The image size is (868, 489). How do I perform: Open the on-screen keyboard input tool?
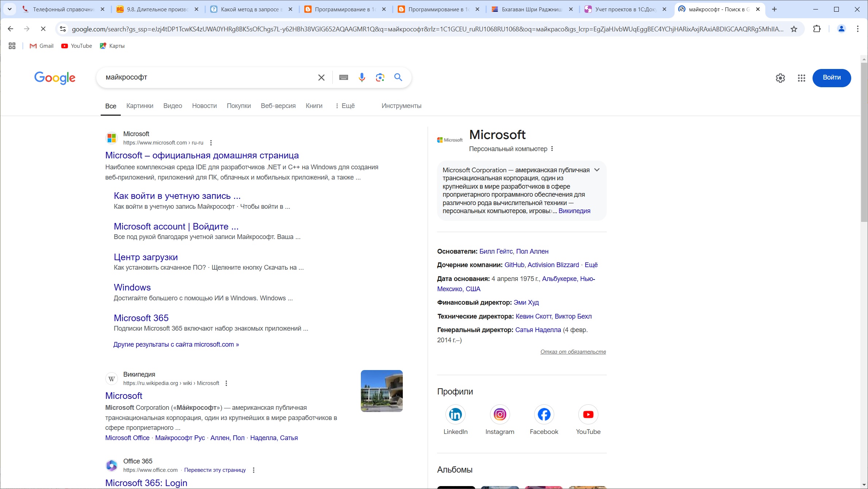pyautogui.click(x=343, y=77)
